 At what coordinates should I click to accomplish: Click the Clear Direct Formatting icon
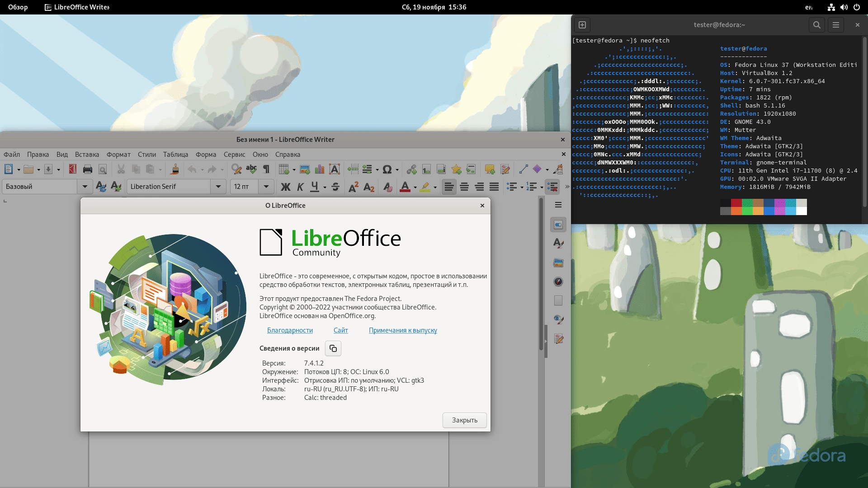point(387,187)
